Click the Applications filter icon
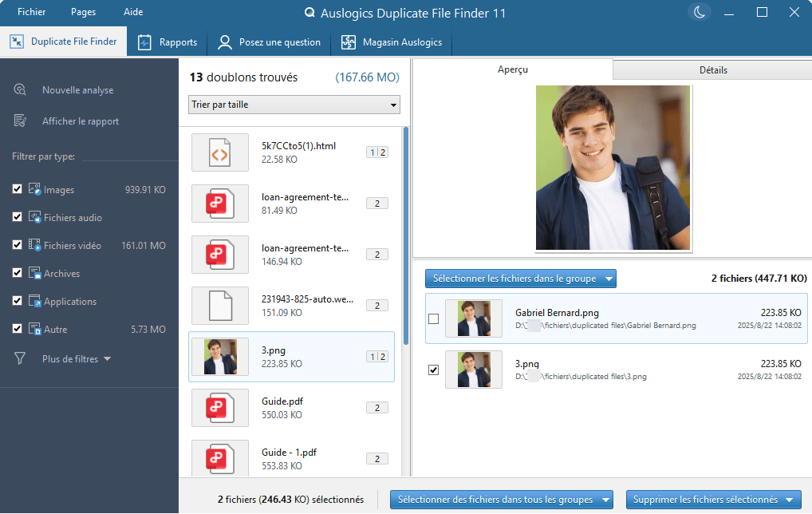 pos(35,301)
